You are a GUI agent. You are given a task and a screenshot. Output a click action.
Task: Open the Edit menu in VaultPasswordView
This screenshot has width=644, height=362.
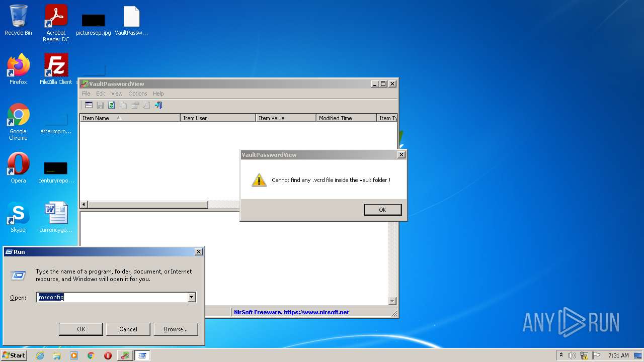101,94
